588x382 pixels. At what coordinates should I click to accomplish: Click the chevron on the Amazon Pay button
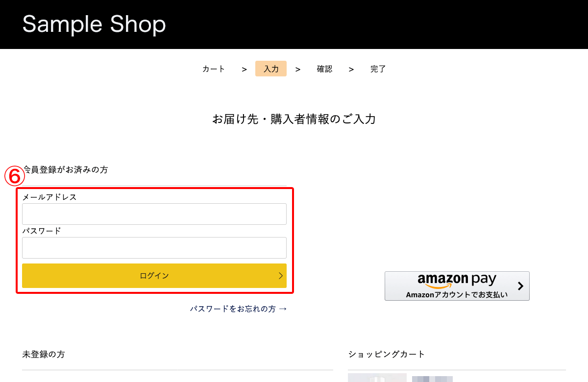pos(520,286)
